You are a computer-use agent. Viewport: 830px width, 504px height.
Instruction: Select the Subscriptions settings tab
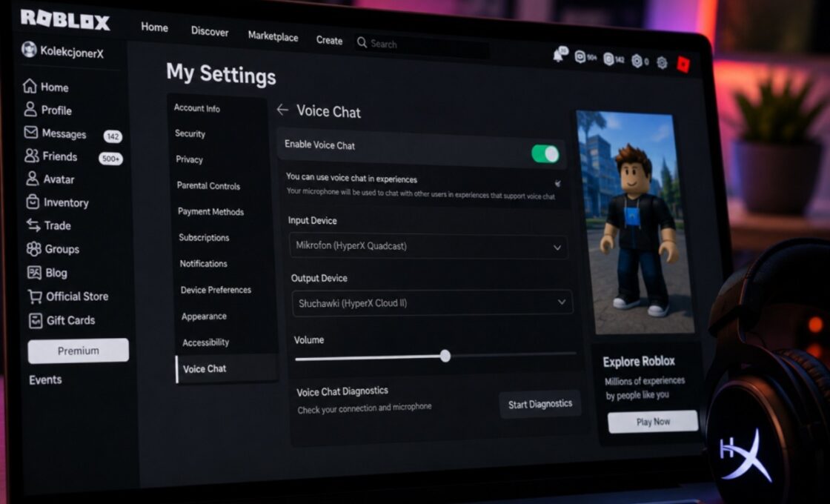(204, 238)
